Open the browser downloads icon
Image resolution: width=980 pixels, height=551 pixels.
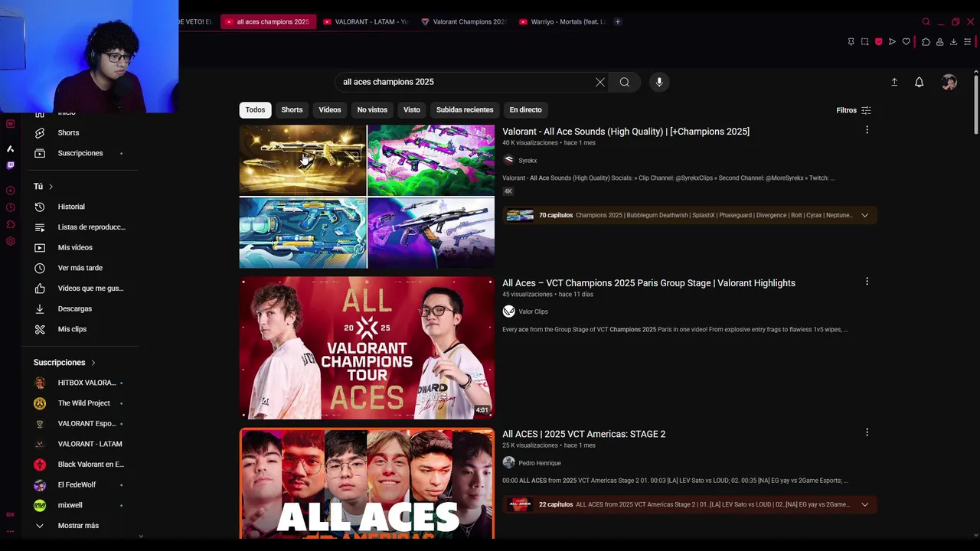pyautogui.click(x=953, y=41)
